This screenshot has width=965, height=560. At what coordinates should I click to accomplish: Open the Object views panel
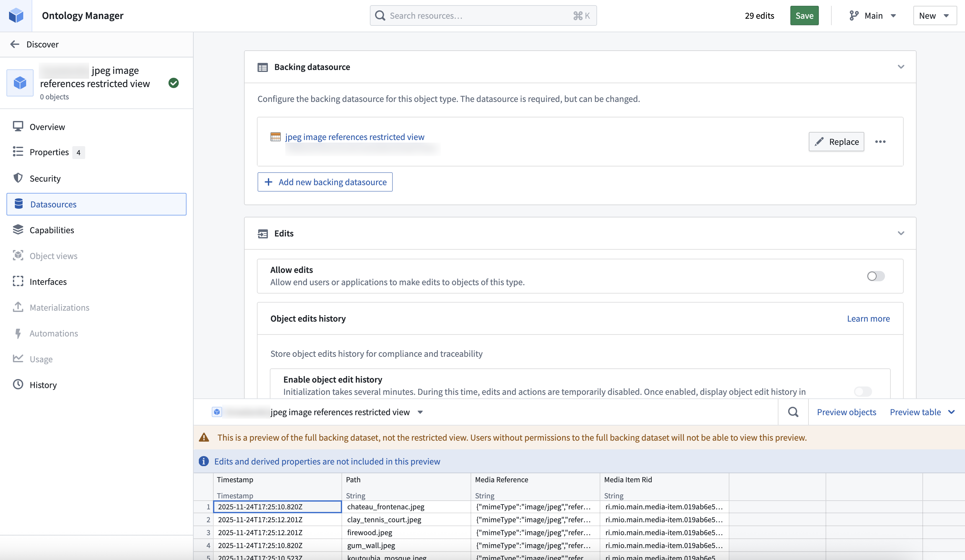[53, 256]
